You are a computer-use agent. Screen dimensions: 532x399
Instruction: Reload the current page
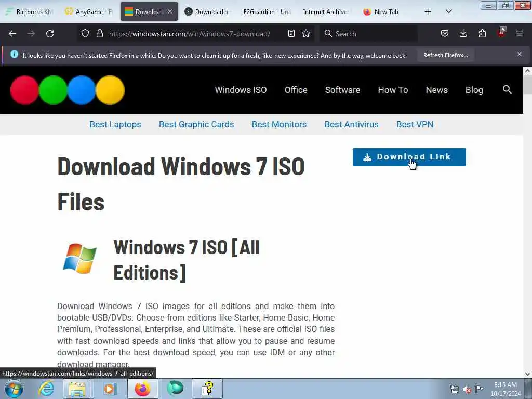[x=50, y=34]
